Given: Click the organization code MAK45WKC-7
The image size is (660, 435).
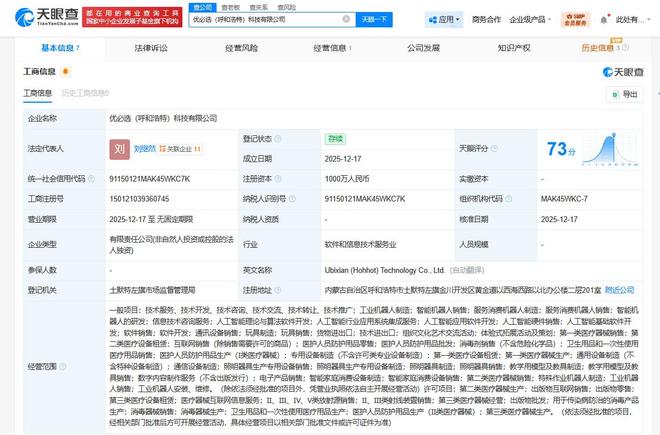Looking at the screenshot, I should [x=564, y=199].
